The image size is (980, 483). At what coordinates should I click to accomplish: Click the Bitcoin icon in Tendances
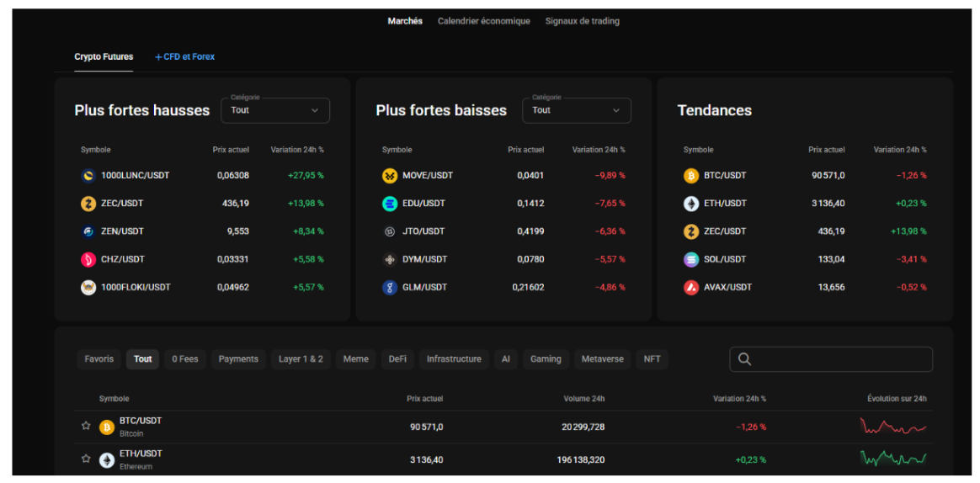690,176
